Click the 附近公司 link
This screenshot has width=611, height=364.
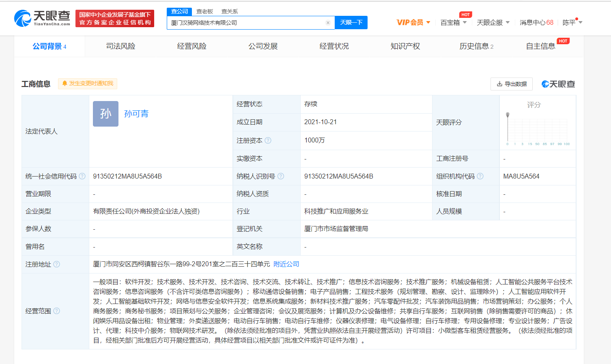tap(286, 264)
